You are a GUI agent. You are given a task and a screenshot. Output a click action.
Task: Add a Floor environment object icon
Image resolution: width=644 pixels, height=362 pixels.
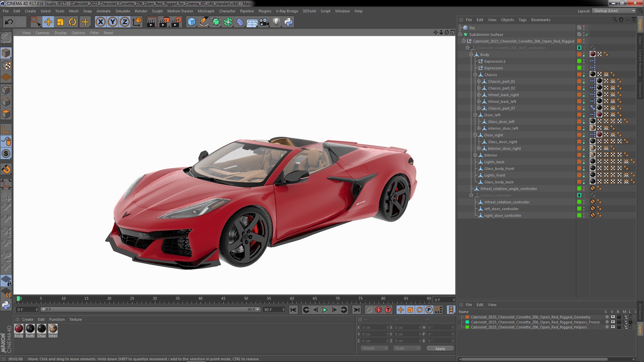[x=252, y=22]
